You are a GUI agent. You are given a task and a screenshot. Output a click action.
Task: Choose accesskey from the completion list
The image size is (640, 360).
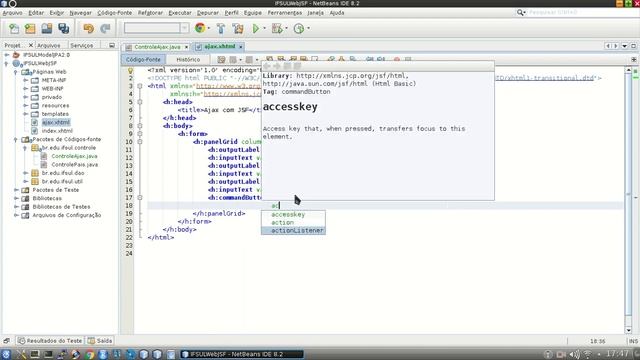click(293, 215)
